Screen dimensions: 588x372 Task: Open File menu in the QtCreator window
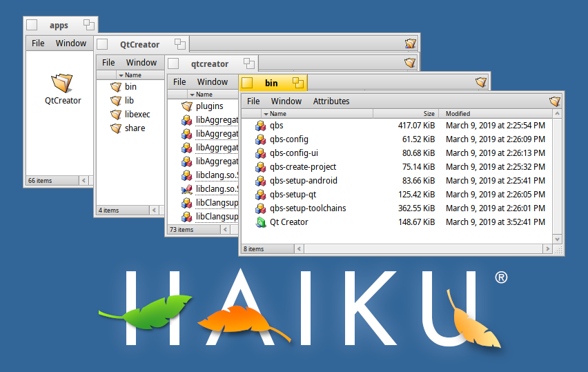click(108, 63)
